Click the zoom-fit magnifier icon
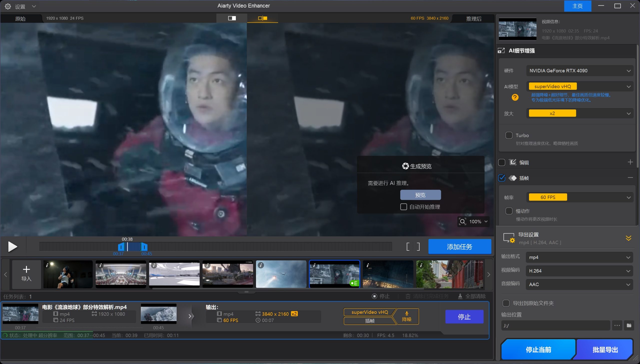 point(462,222)
